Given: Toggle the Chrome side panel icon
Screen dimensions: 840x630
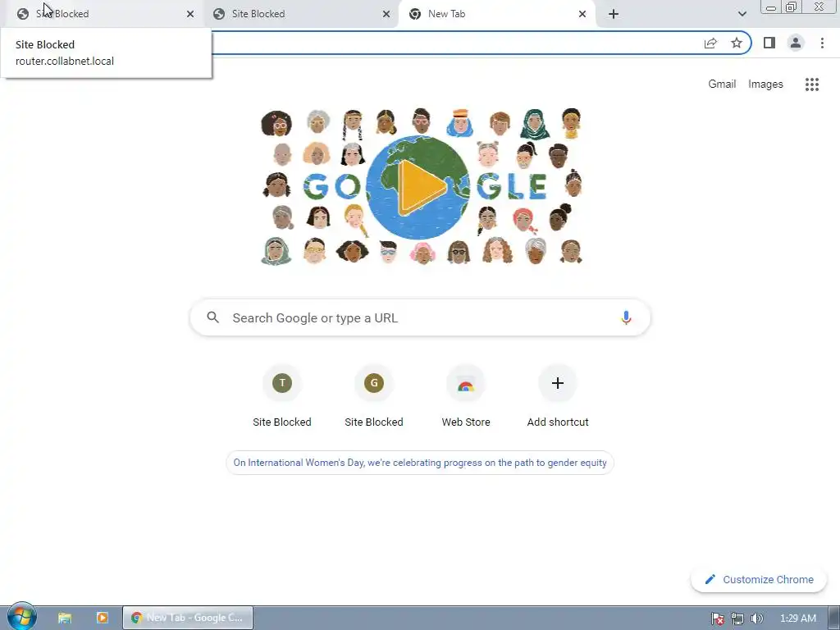Looking at the screenshot, I should [x=769, y=43].
